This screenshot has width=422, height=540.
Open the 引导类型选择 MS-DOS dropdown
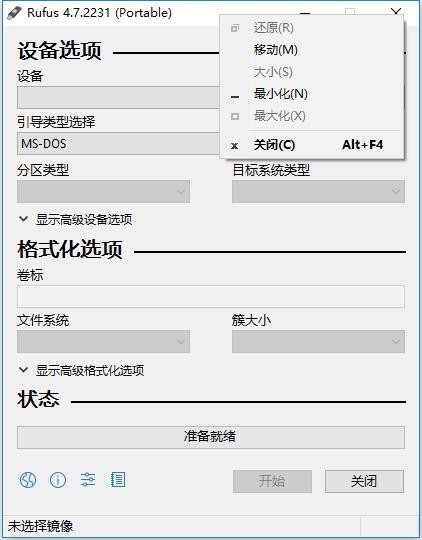118,144
